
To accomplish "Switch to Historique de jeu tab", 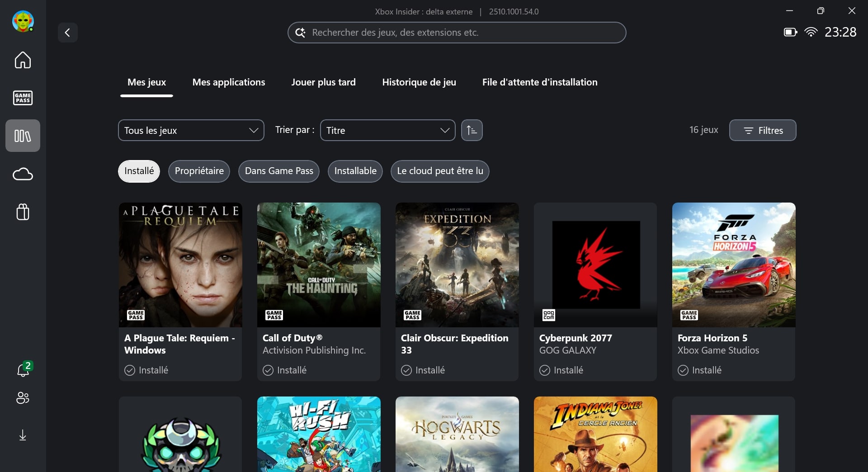I will pyautogui.click(x=419, y=82).
